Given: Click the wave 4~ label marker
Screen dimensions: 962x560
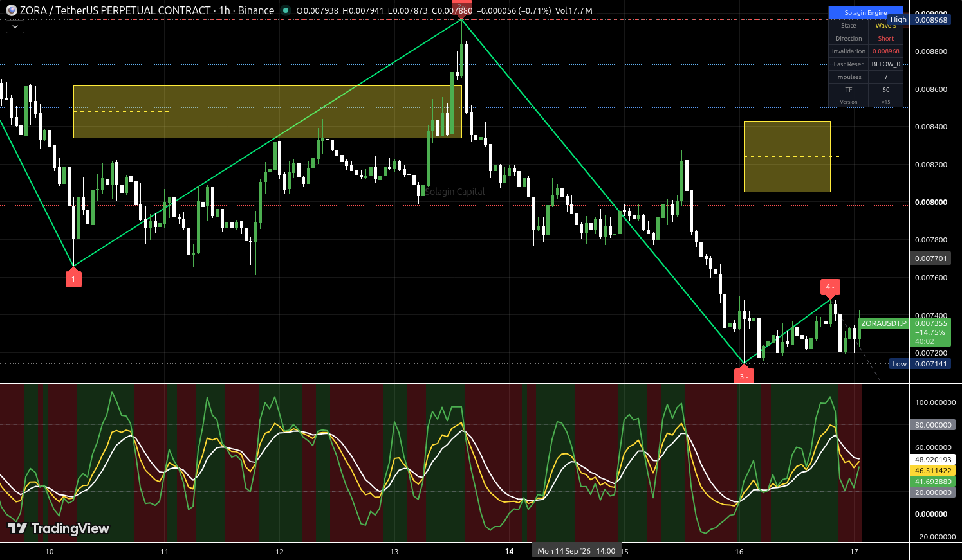Looking at the screenshot, I should click(829, 288).
